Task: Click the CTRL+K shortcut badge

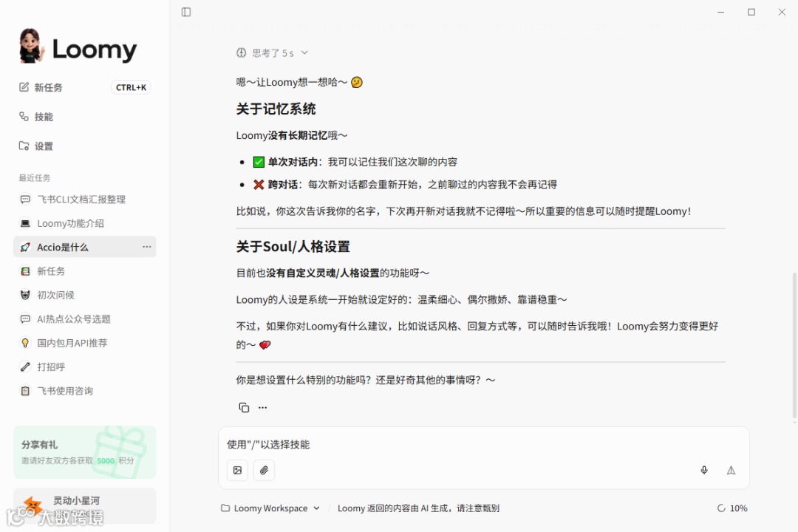Action: point(131,87)
